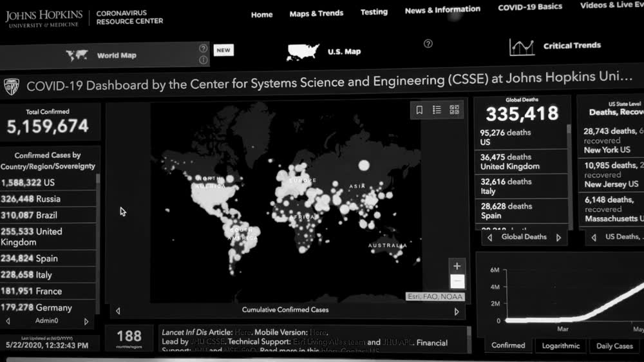The image size is (644, 362).
Task: Select the 32,616 deaths Italy entry
Action: [x=521, y=187]
